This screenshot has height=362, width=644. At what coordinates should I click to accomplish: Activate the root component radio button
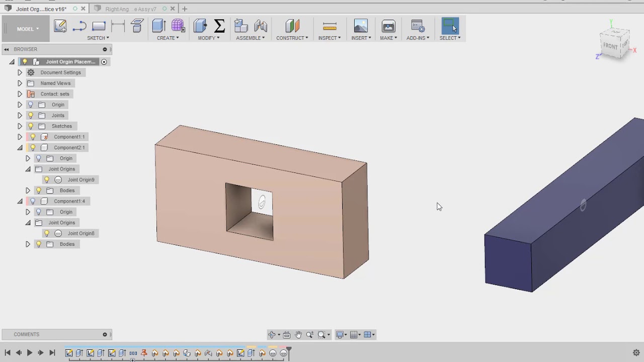(x=104, y=62)
